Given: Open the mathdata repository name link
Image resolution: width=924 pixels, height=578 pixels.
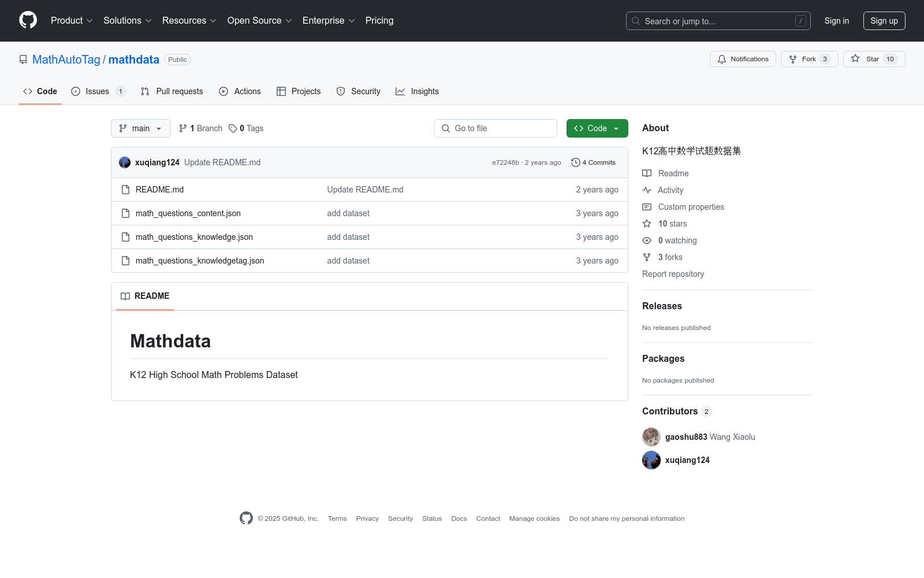Looking at the screenshot, I should tap(134, 60).
